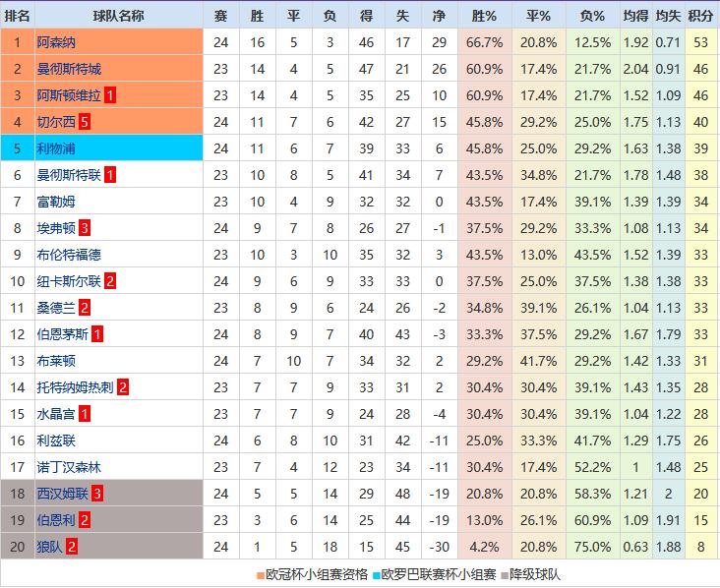Viewport: 720px width, 588px height.
Task: Click the red badge beside 阿斯顿维拉
Action: click(111, 95)
